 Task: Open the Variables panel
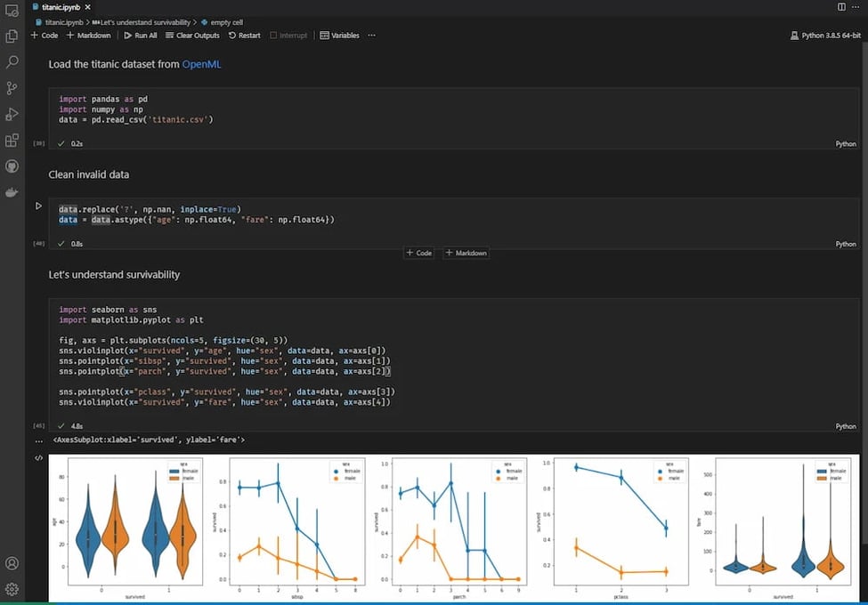(x=341, y=35)
